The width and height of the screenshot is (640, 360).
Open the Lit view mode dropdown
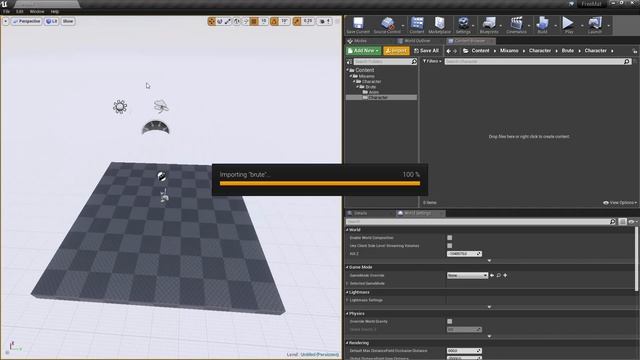click(51, 21)
